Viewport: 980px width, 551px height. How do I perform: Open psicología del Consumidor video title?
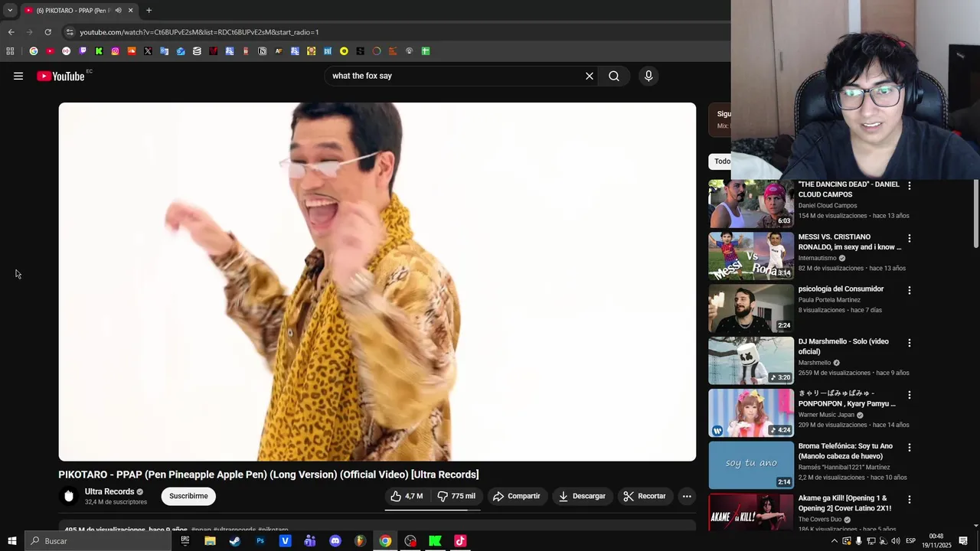click(x=841, y=289)
